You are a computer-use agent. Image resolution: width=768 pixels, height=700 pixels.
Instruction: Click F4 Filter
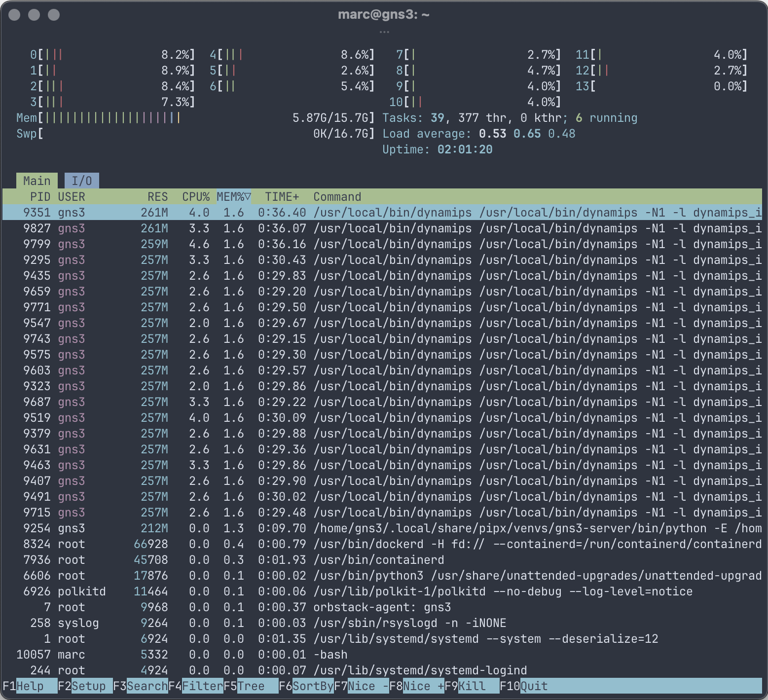pos(196,686)
